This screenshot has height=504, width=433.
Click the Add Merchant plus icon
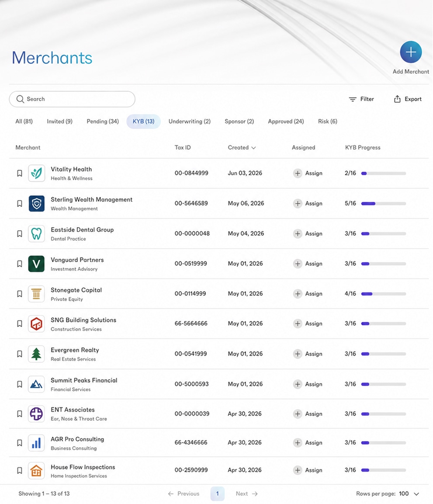pos(411,52)
